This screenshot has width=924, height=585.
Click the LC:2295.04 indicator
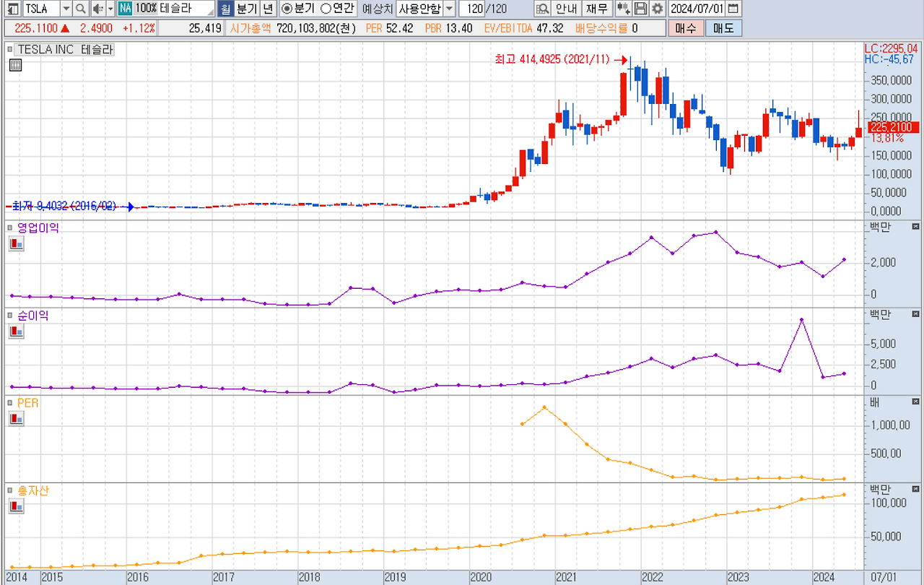pyautogui.click(x=890, y=48)
